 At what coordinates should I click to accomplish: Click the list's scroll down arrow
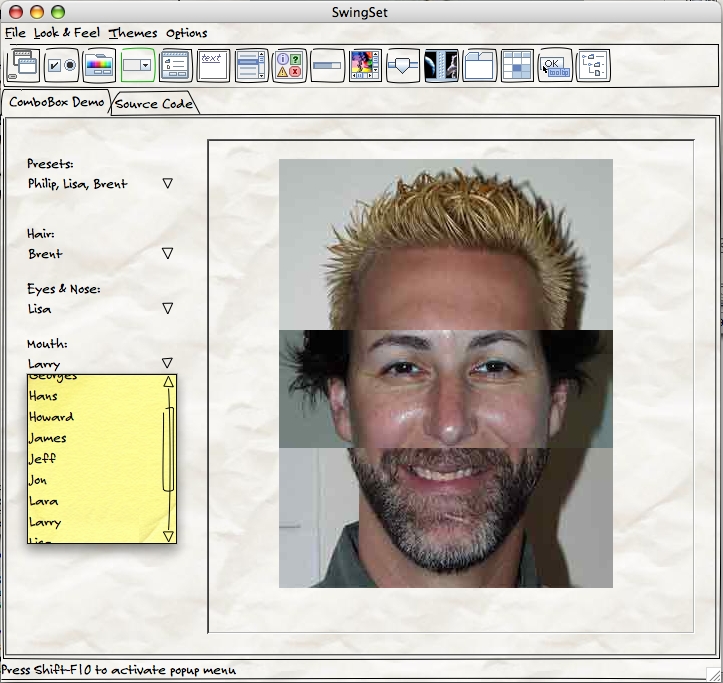tap(168, 536)
